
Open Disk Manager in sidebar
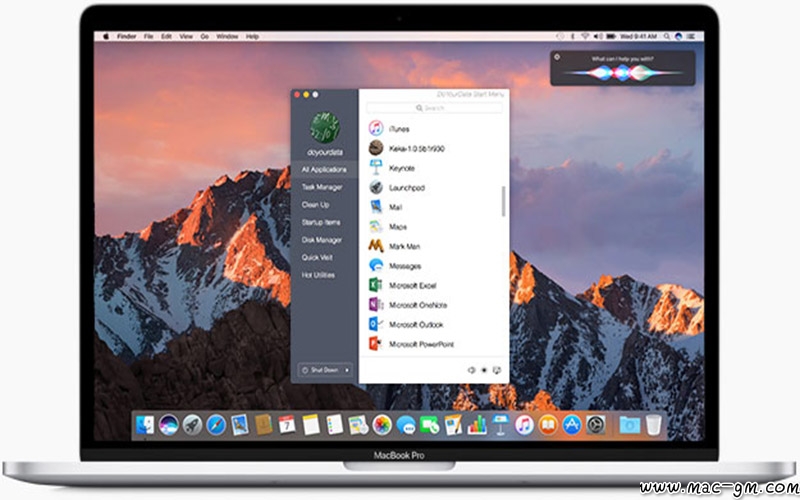pyautogui.click(x=321, y=240)
